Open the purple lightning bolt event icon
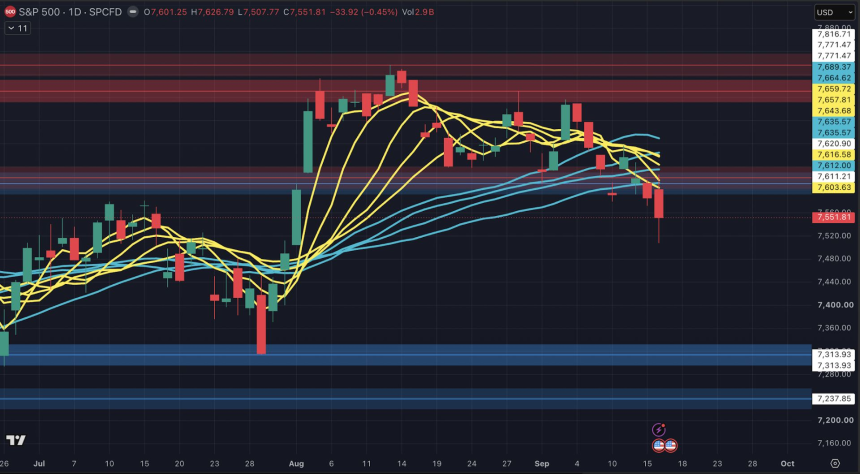 (x=659, y=430)
